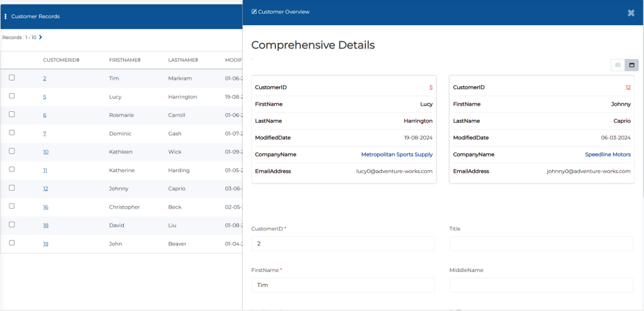The image size is (644, 311).
Task: Open customer ID 16 link
Action: [x=45, y=207]
